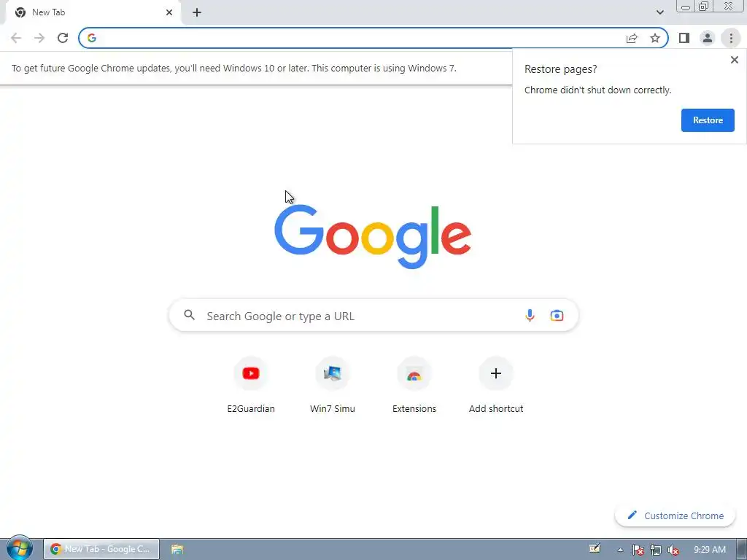Click the browser forward arrow
This screenshot has width=747, height=560.
[x=39, y=38]
